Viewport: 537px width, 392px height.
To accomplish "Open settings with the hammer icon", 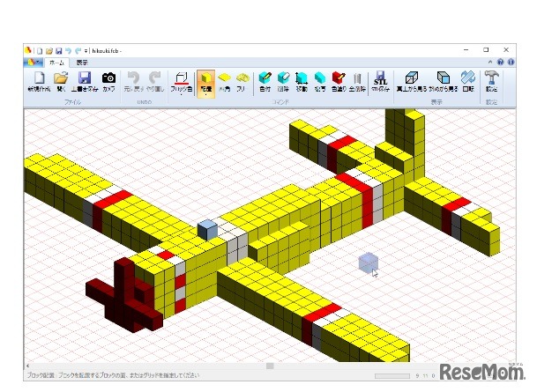I will coord(491,82).
